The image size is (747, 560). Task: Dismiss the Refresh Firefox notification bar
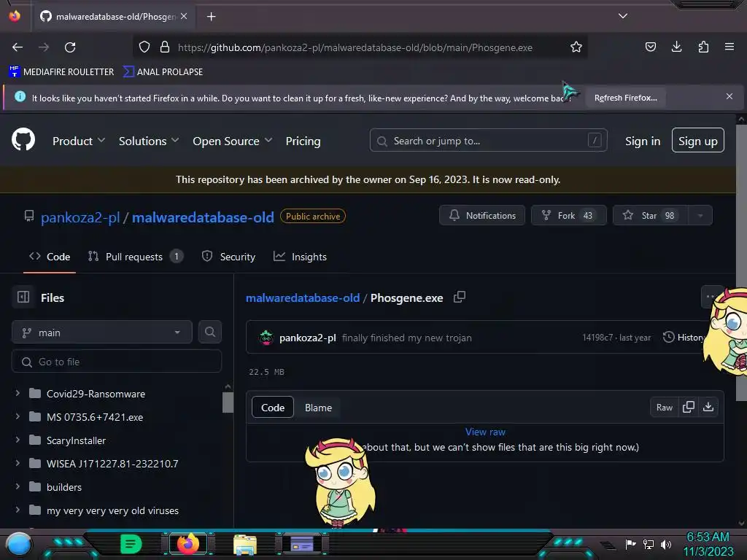click(x=729, y=96)
